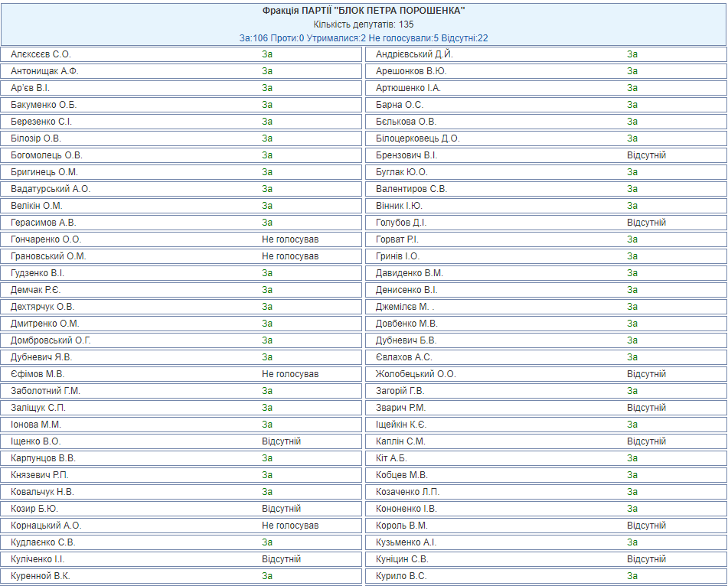Select deputy Король В.М.

tap(401, 526)
